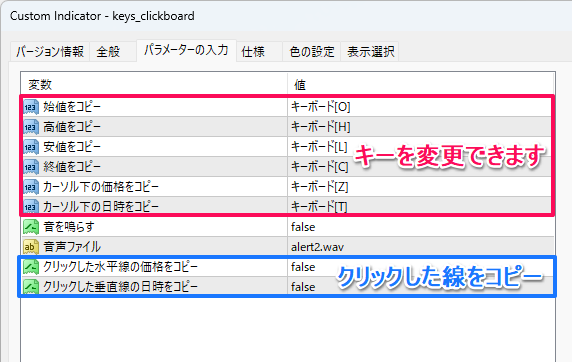Viewport: 572px width, 362px height.
Task: Select the 音声ファイル row label
Action: (72, 247)
